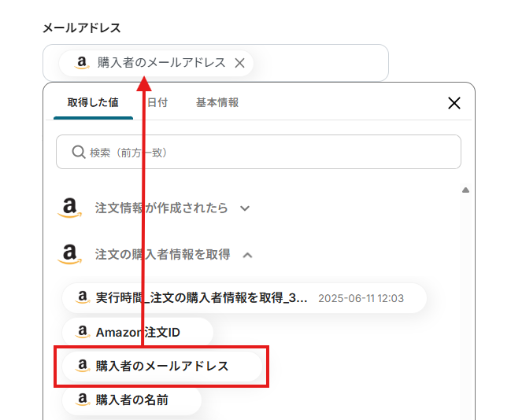The image size is (511, 420).
Task: Click the Amazon icon on the 実行時間 item
Action: click(x=82, y=298)
